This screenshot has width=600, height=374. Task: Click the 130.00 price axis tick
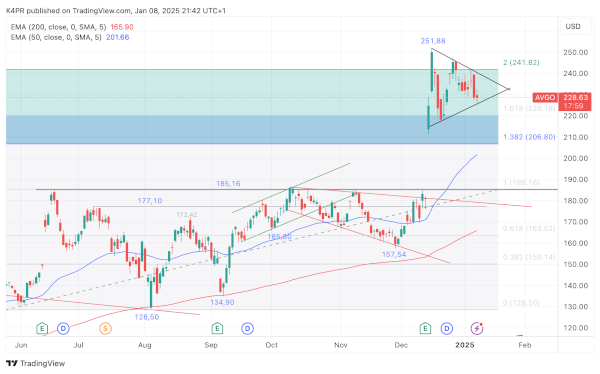pos(576,307)
